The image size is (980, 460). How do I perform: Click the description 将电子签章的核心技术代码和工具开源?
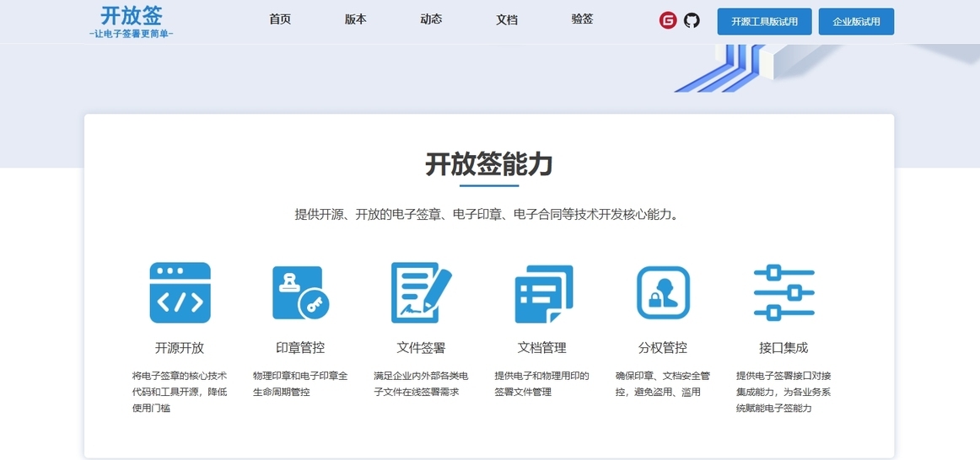[180, 392]
